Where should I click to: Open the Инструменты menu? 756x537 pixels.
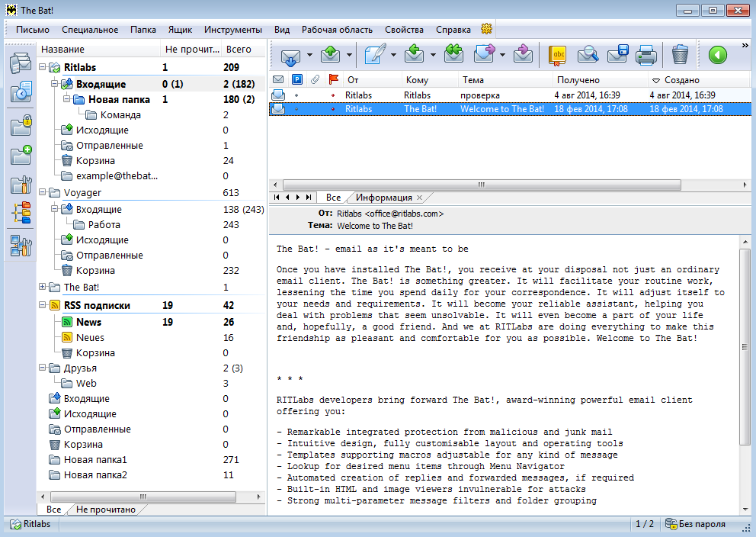pyautogui.click(x=233, y=30)
